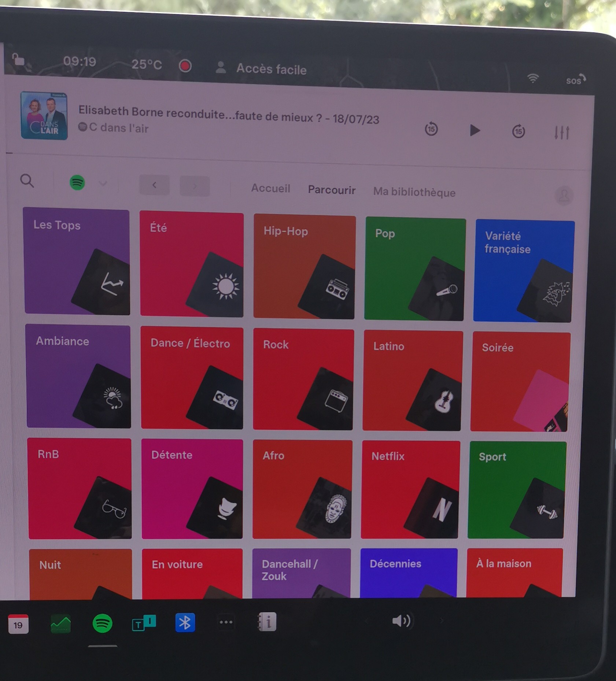Click the Spotify source logo

coord(77,182)
